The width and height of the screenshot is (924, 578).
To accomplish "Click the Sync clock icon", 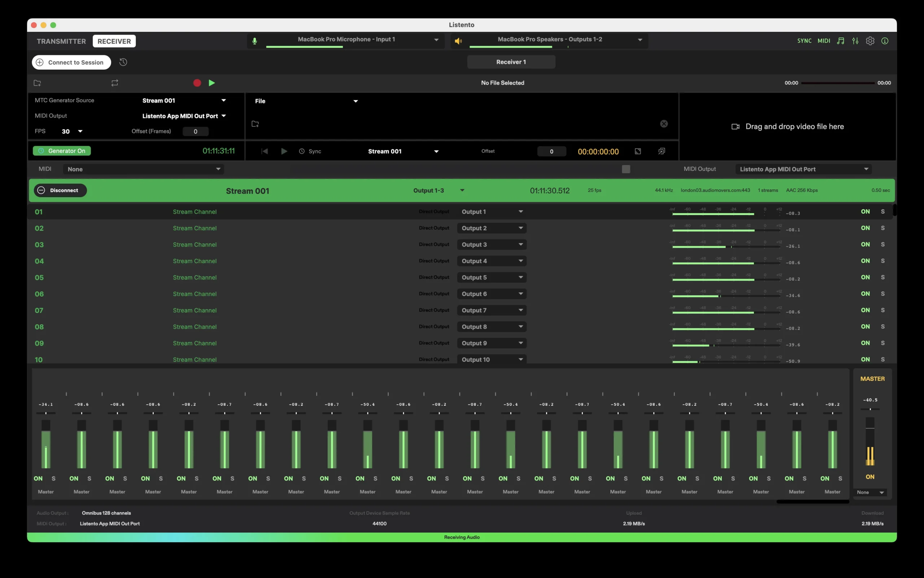I will pyautogui.click(x=302, y=151).
